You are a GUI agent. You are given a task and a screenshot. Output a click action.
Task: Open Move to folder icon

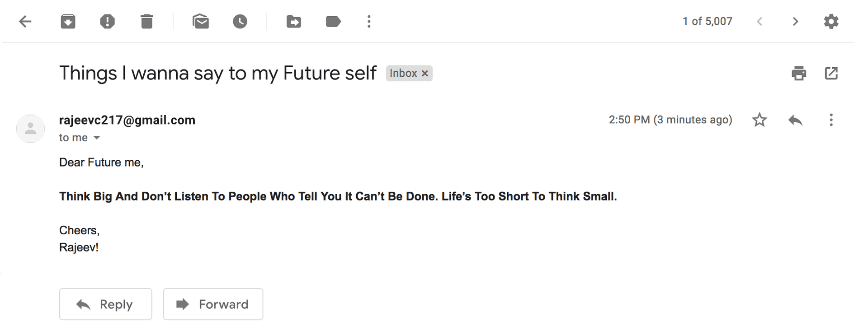coord(294,21)
